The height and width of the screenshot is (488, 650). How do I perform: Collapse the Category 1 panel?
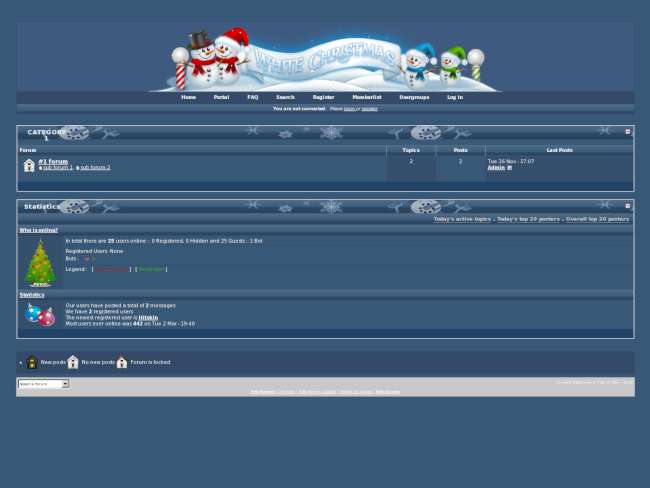point(627,132)
